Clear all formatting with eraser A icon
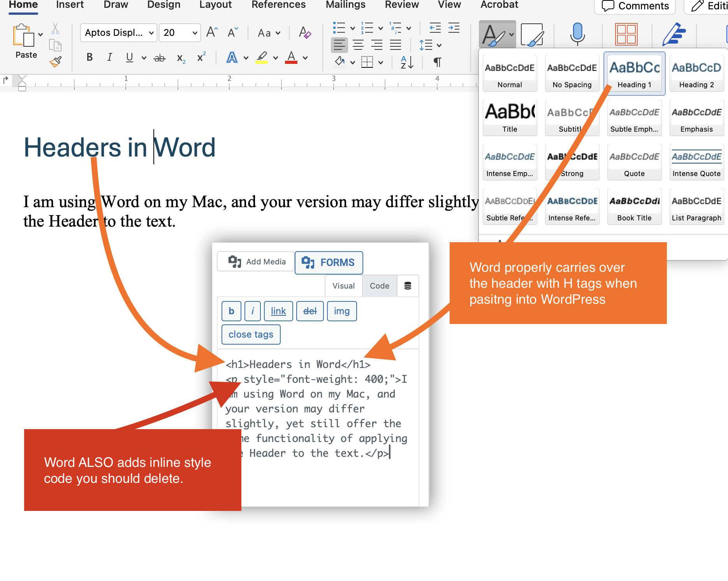The image size is (728, 581). 305,32
